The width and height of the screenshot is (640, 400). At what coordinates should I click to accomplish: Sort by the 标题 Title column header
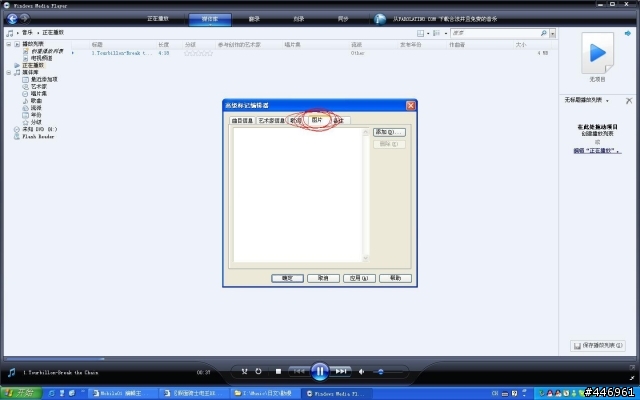97,44
